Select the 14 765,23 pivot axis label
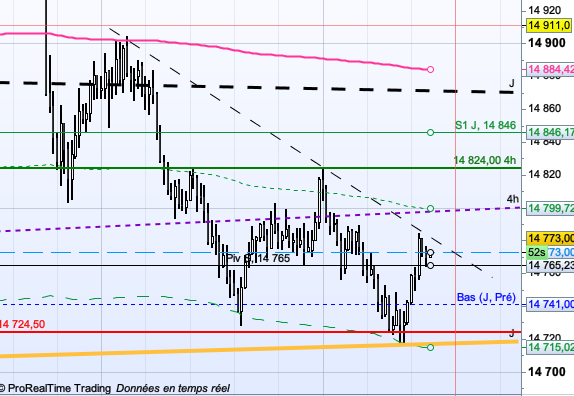 click(x=550, y=265)
